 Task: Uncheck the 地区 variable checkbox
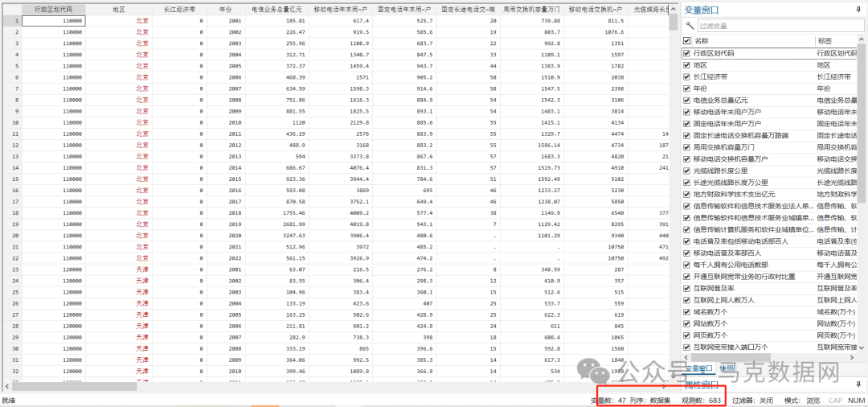[x=687, y=65]
